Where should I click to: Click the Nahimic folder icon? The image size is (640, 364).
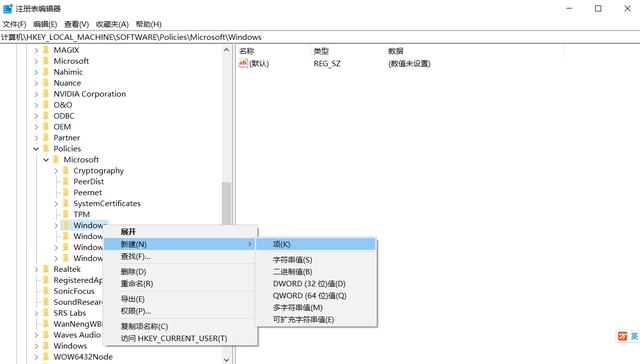[46, 72]
